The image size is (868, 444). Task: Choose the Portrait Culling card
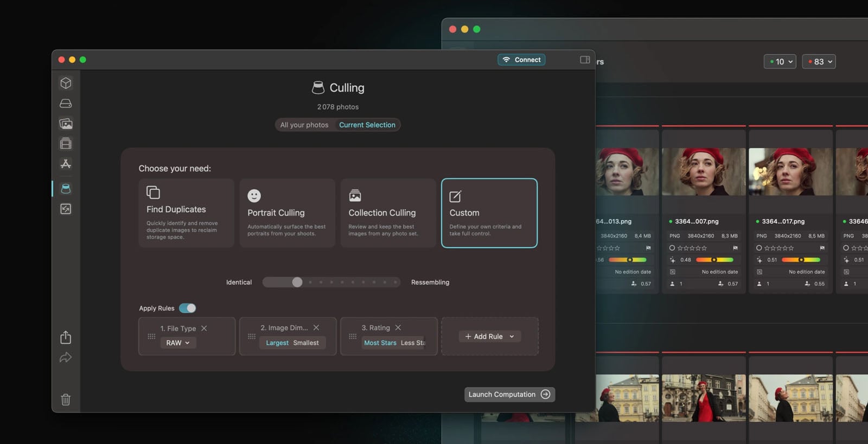(x=287, y=213)
